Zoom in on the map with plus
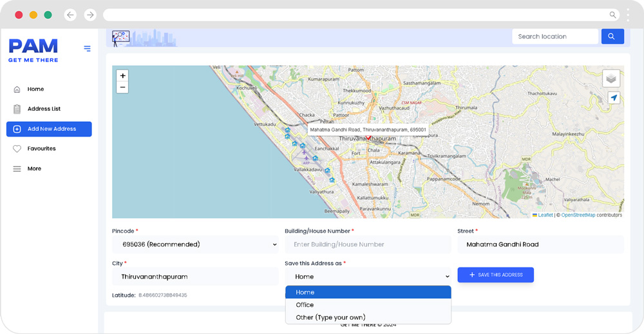The image size is (644, 334). 122,75
